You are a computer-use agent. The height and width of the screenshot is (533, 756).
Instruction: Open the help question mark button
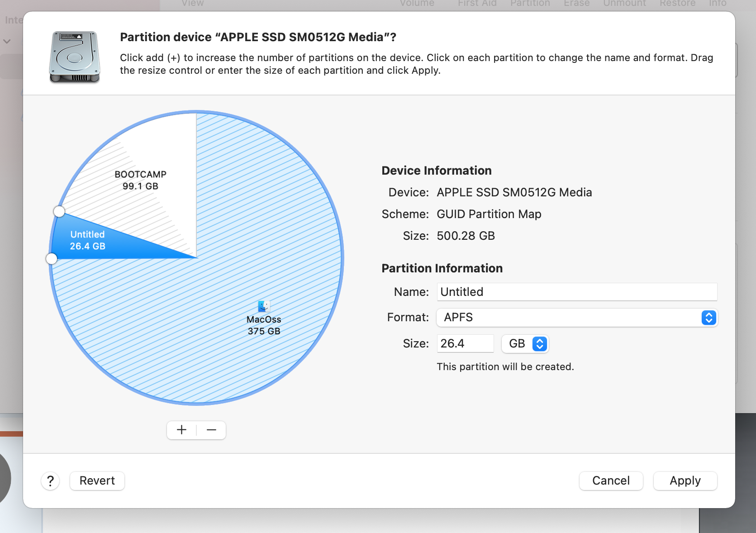pos(51,481)
